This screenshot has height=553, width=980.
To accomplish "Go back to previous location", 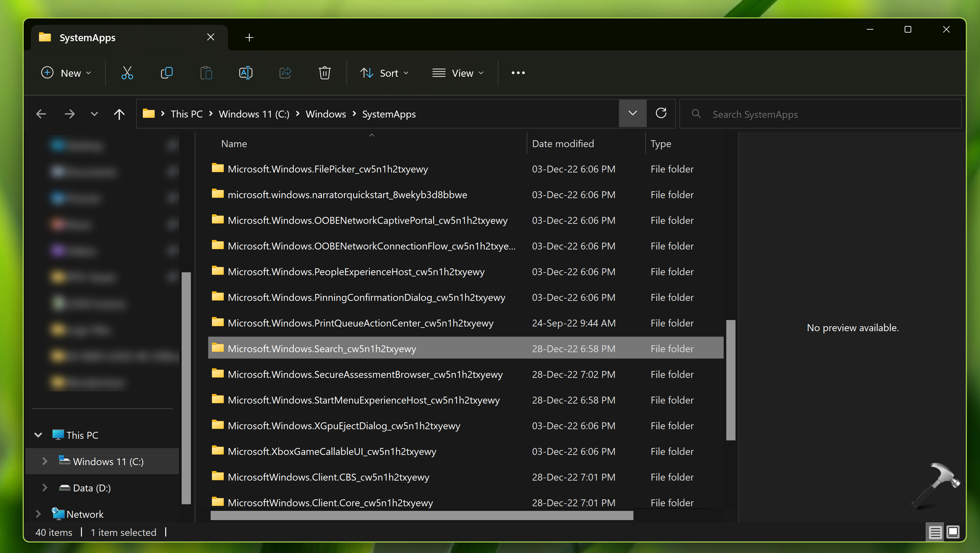I will pyautogui.click(x=41, y=114).
